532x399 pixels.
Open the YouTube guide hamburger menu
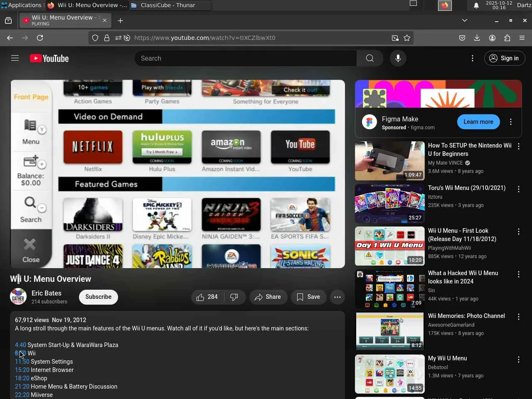15,58
